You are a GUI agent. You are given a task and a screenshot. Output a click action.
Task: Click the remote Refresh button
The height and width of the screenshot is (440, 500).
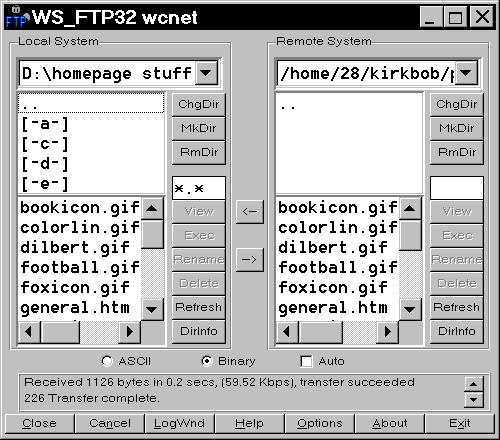tap(456, 307)
